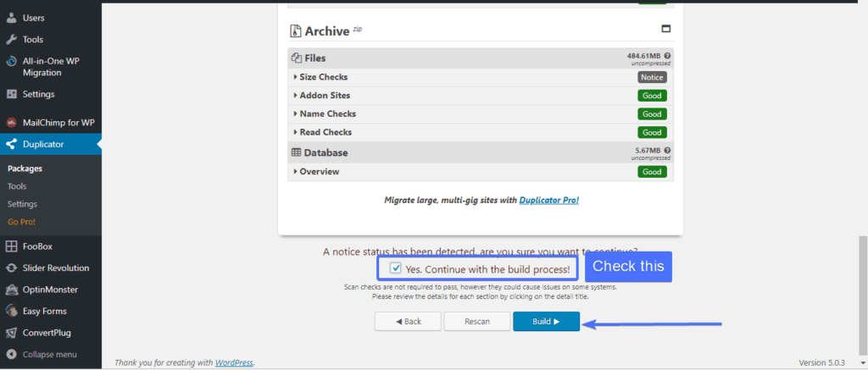Screen dimensions: 868x370
Task: Open MailChimp for WP icon
Action: click(11, 123)
